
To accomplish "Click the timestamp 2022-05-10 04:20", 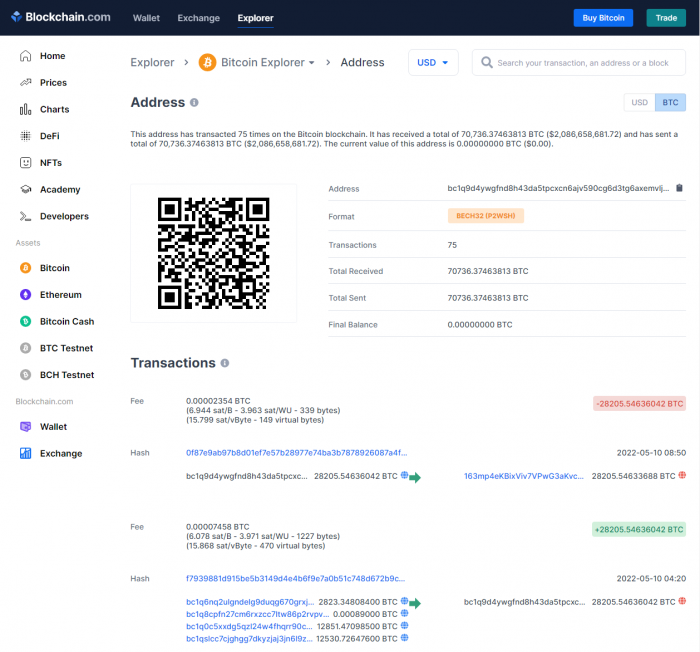I will coord(651,578).
